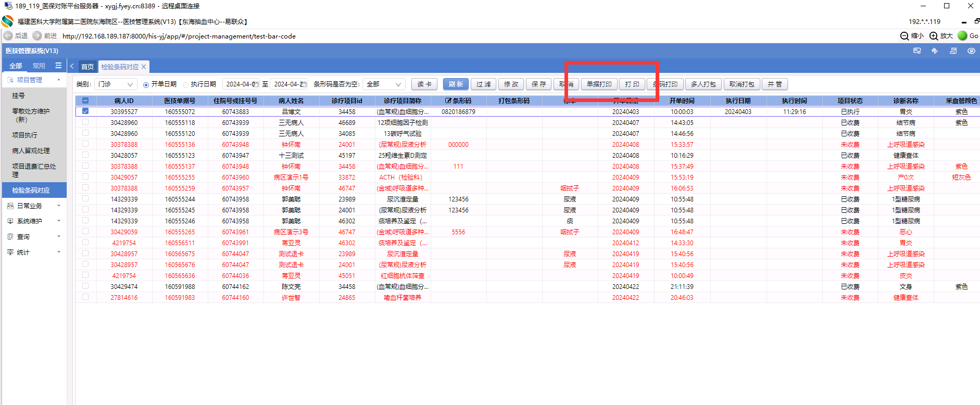Click the start date input field

241,84
